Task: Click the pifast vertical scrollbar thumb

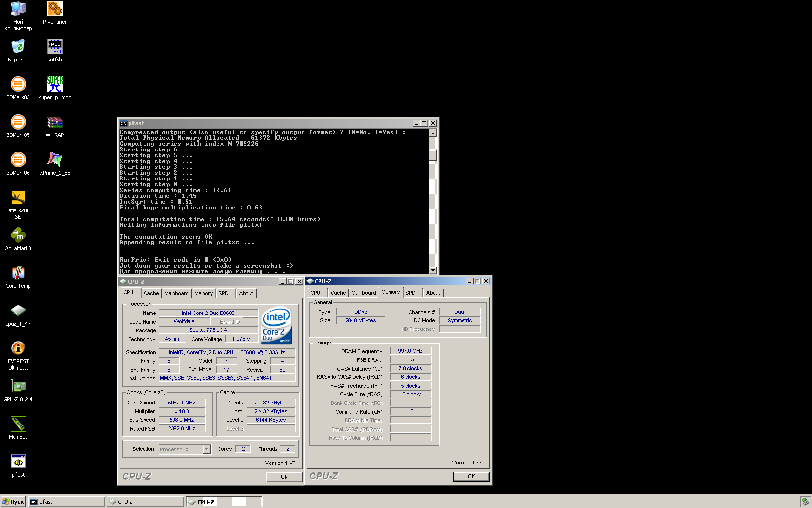Action: click(x=433, y=155)
